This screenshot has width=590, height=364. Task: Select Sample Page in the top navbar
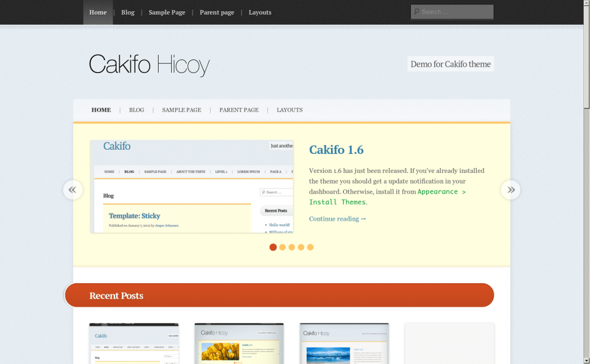(166, 12)
